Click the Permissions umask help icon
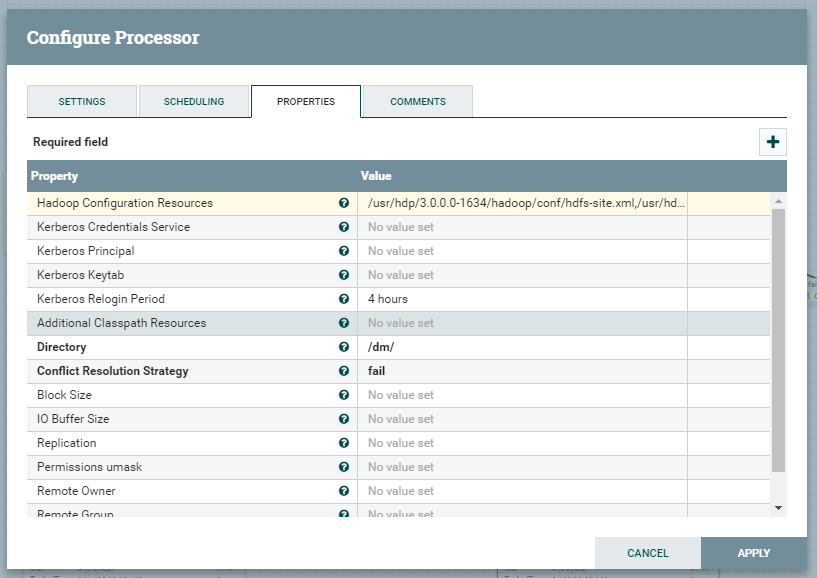Image resolution: width=817 pixels, height=578 pixels. 344,466
